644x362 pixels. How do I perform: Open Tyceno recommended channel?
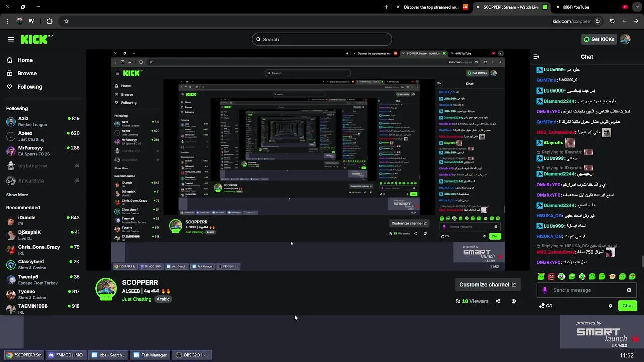pyautogui.click(x=43, y=294)
